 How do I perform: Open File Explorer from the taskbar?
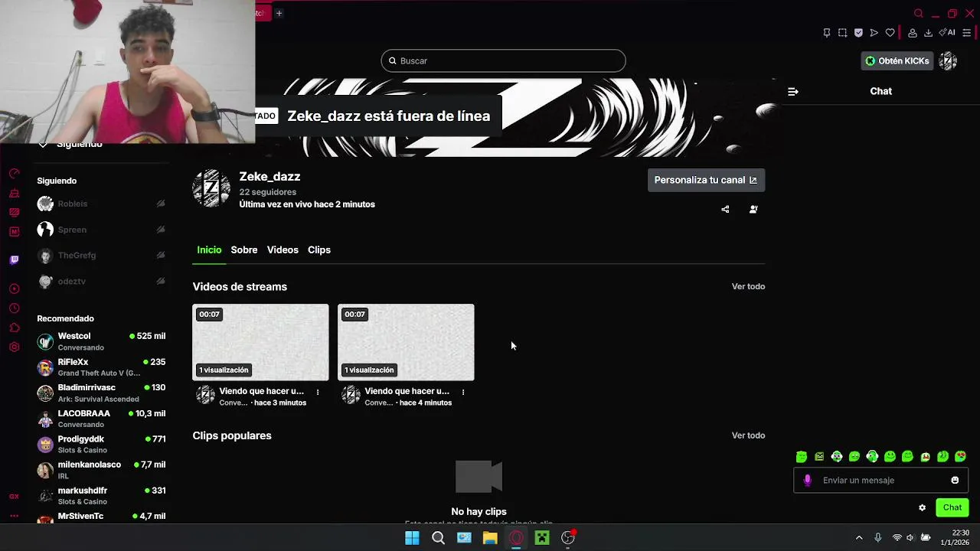pyautogui.click(x=490, y=538)
